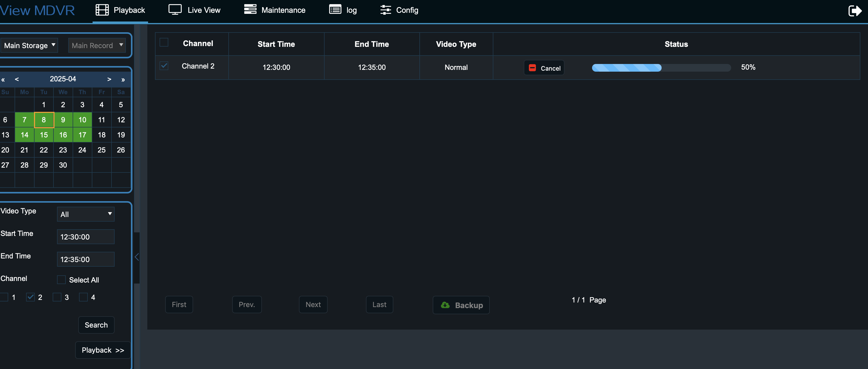Click the Config sliders icon
This screenshot has height=369, width=868.
click(x=385, y=10)
